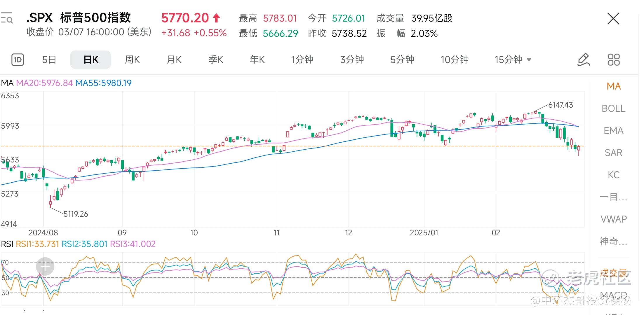Click the 6147.43 high point label
Viewport: 644px width, 315px height.
pyautogui.click(x=561, y=105)
